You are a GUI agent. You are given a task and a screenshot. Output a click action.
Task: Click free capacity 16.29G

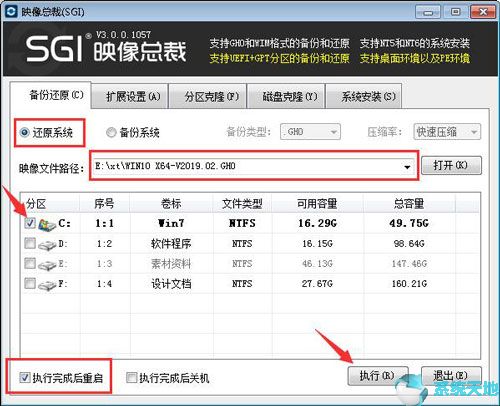click(317, 223)
